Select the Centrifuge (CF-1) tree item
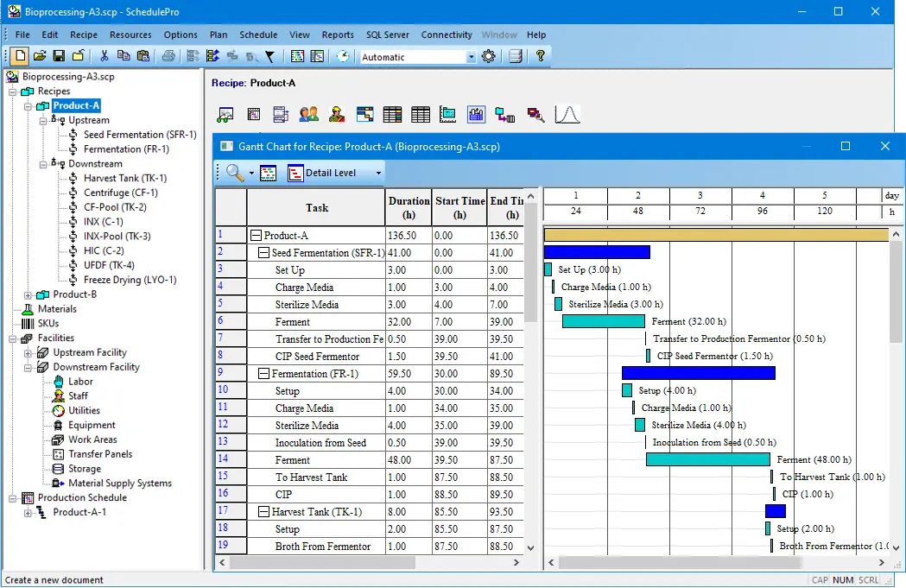This screenshot has width=906, height=588. coord(121,193)
